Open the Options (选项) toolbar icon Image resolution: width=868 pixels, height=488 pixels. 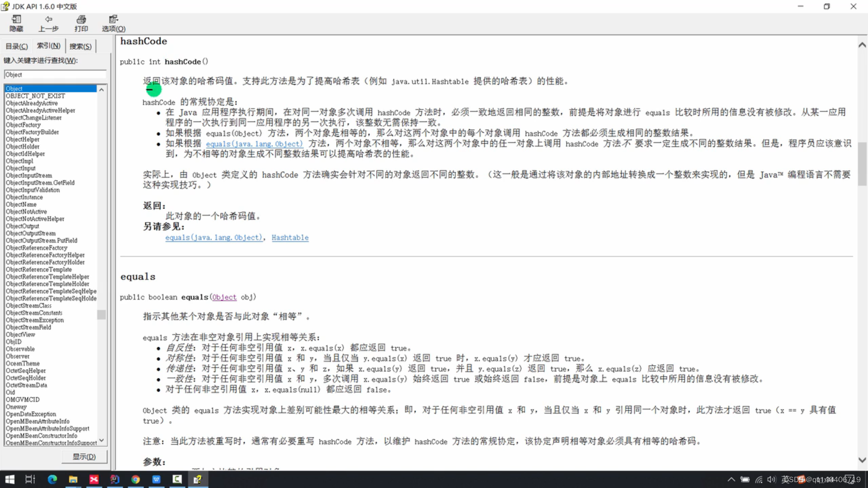113,23
